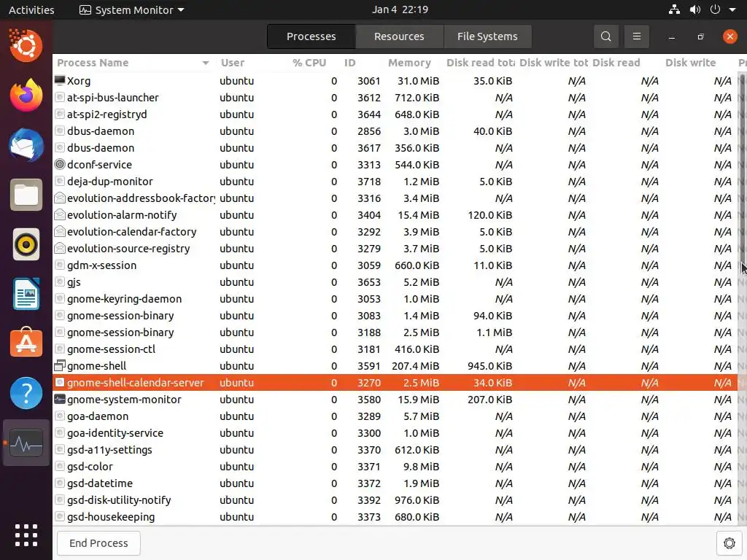This screenshot has width=747, height=560.
Task: Click the dconf-service process icon
Action: [60, 164]
